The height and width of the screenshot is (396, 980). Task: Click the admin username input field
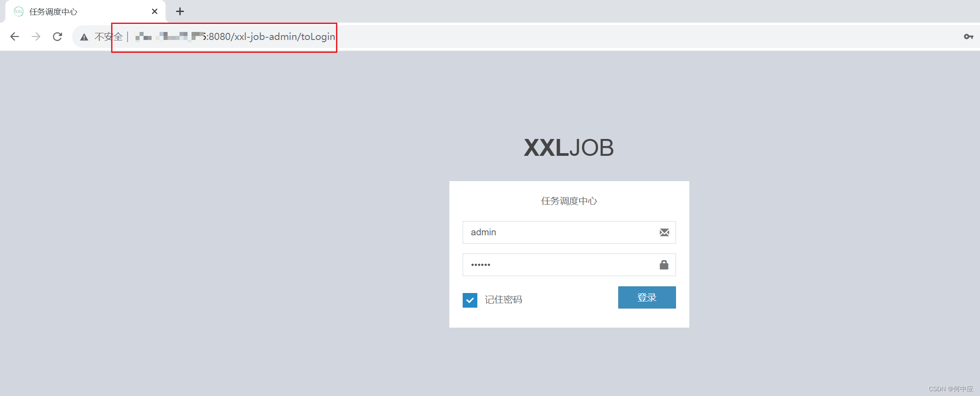(x=569, y=232)
